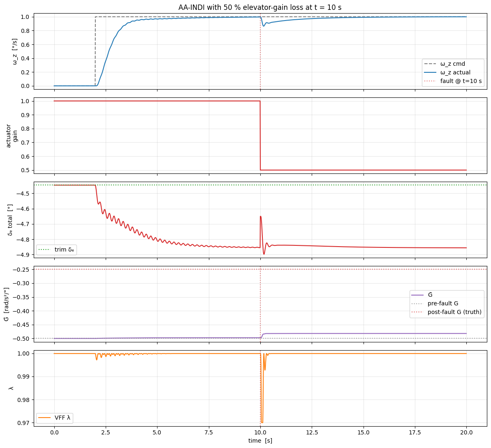Viewport: 491px width, 448px height.
Task: Click the λ y-axis label
Action: tap(11, 388)
